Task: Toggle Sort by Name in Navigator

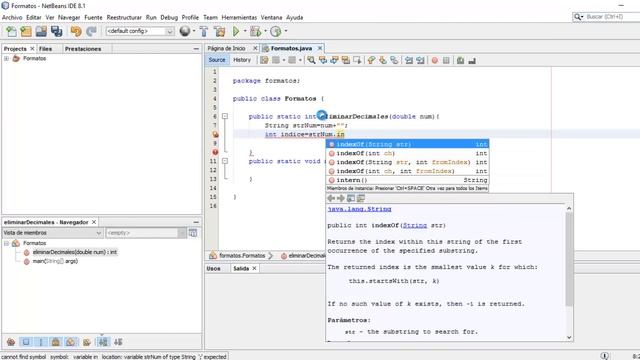Action: (103, 342)
